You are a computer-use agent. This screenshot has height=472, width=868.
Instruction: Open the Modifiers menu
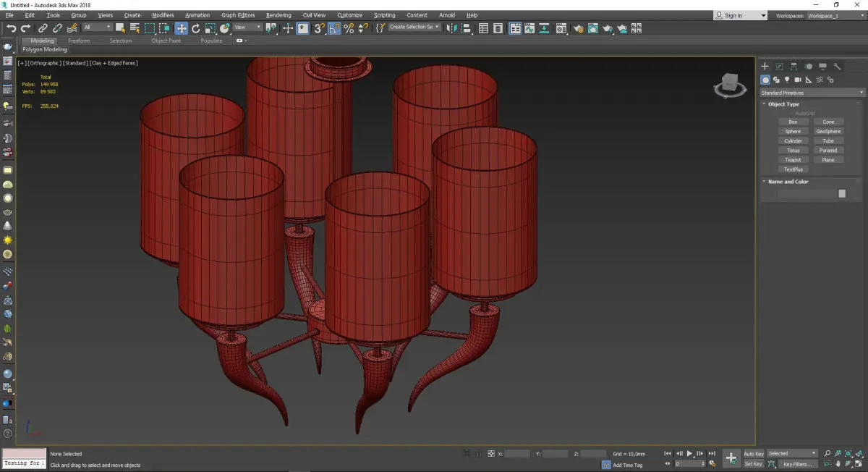[x=163, y=15]
